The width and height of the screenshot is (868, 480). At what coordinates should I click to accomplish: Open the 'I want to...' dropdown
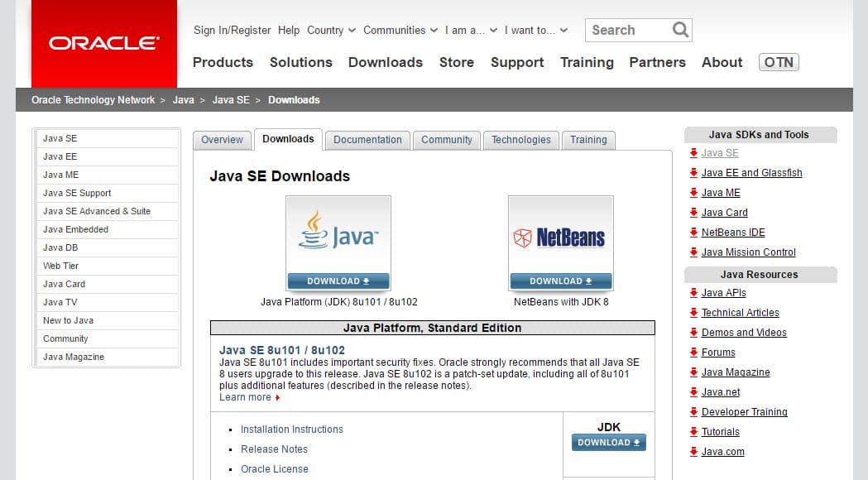point(535,30)
